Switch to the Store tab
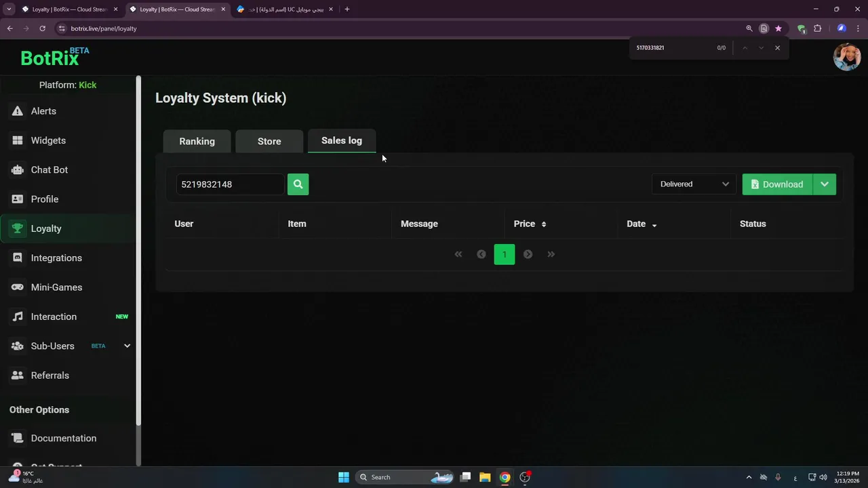 (269, 141)
